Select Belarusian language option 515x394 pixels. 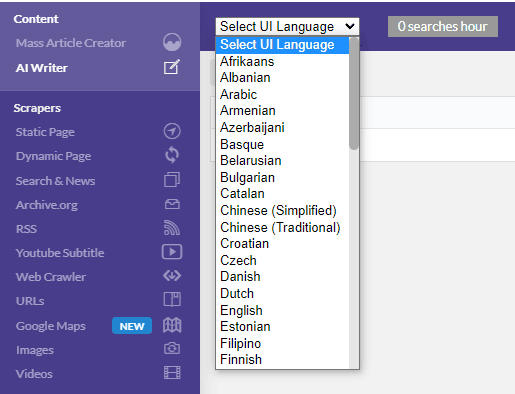click(x=282, y=161)
